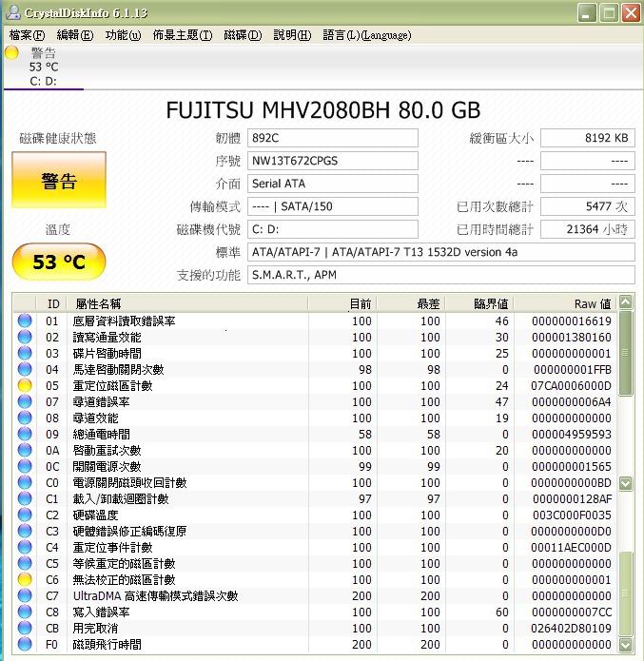Open the 佈景主題(T) menu

pyautogui.click(x=183, y=35)
